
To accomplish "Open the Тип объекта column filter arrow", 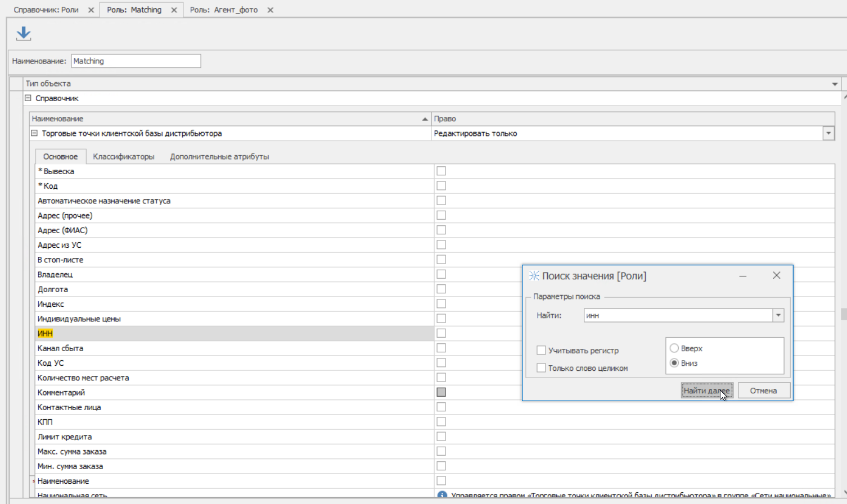I will [835, 84].
